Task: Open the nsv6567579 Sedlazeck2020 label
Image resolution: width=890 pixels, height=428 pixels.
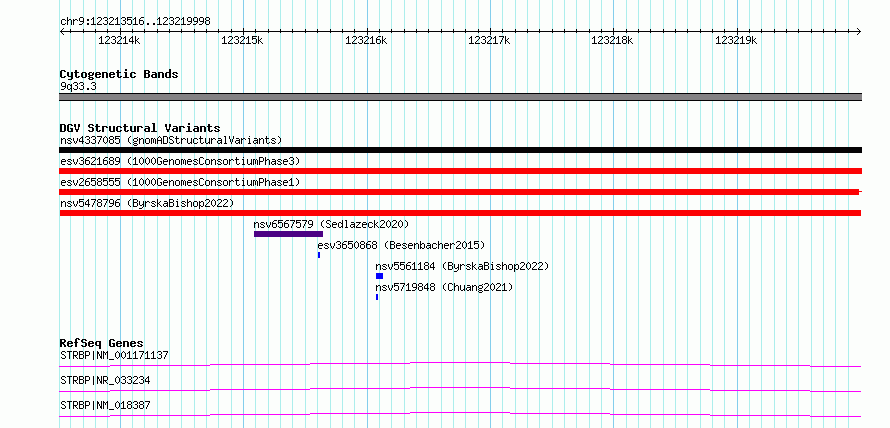Action: coord(331,224)
